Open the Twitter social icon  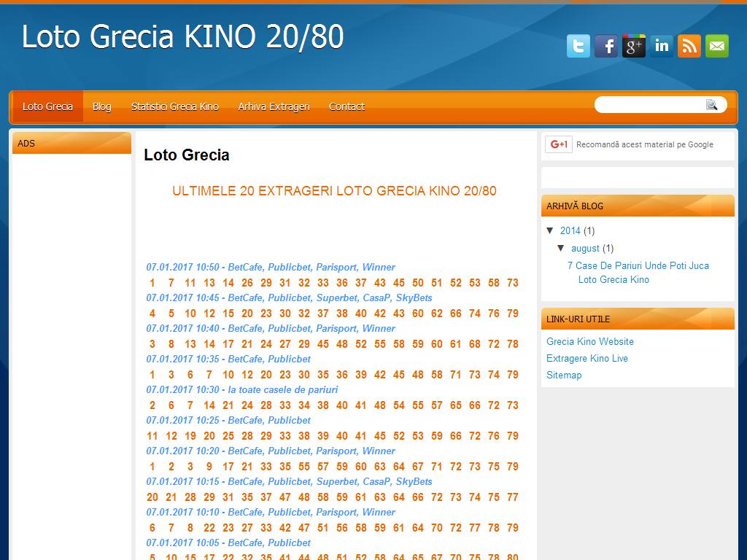[578, 46]
